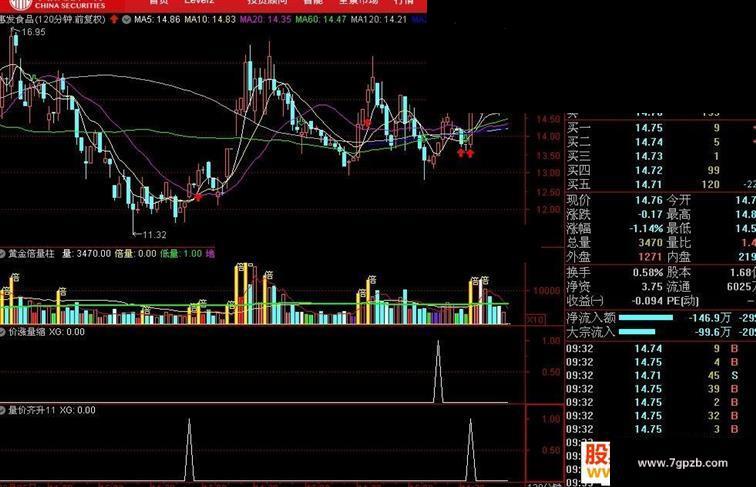Click the 量价齐升11 XG: 0.00 label
The height and width of the screenshot is (487, 756).
click(52, 410)
